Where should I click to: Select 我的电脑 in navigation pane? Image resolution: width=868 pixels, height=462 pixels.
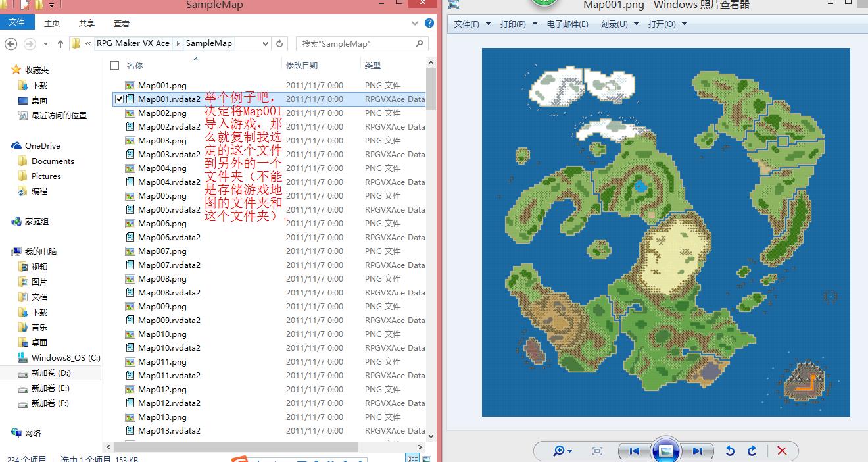[34, 251]
